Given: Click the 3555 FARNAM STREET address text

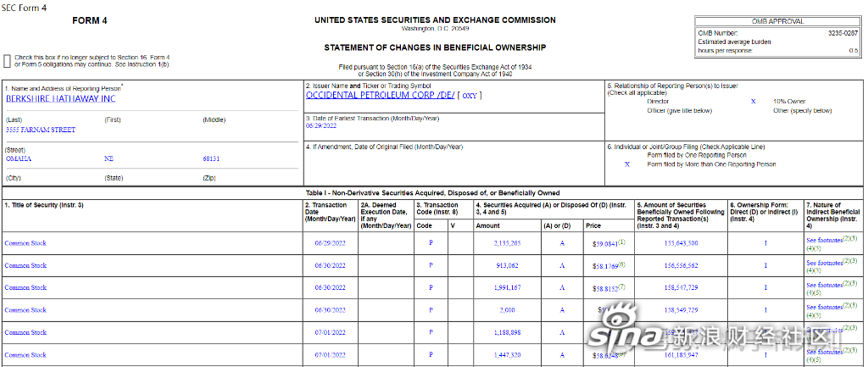Looking at the screenshot, I should click(x=41, y=130).
